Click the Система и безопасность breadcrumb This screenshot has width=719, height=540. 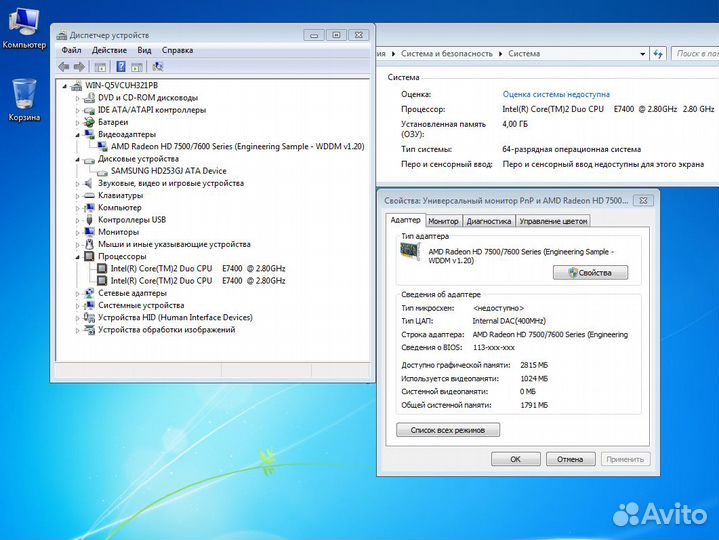(x=447, y=54)
